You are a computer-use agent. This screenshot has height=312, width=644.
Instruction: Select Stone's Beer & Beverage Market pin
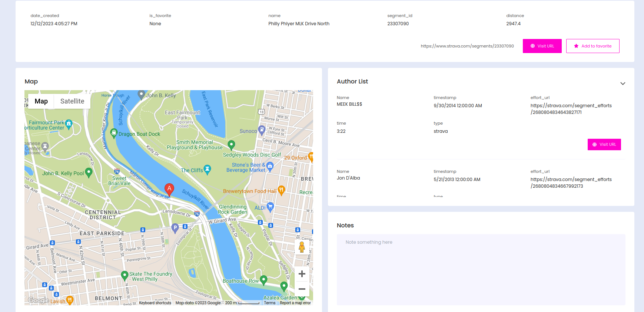click(270, 167)
